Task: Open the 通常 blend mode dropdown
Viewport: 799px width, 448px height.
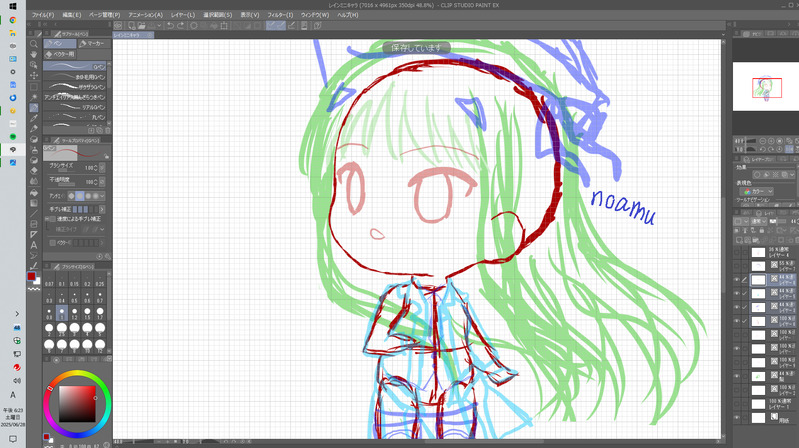Action: (759, 221)
